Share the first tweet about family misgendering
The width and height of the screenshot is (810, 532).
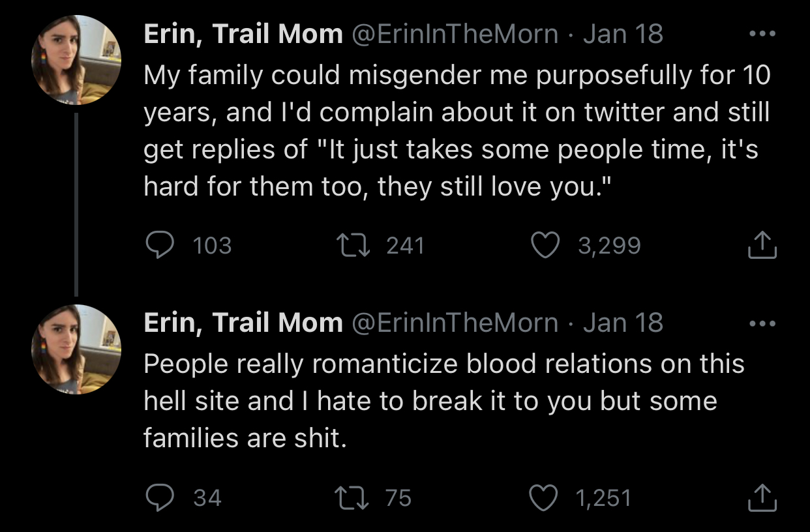click(760, 246)
